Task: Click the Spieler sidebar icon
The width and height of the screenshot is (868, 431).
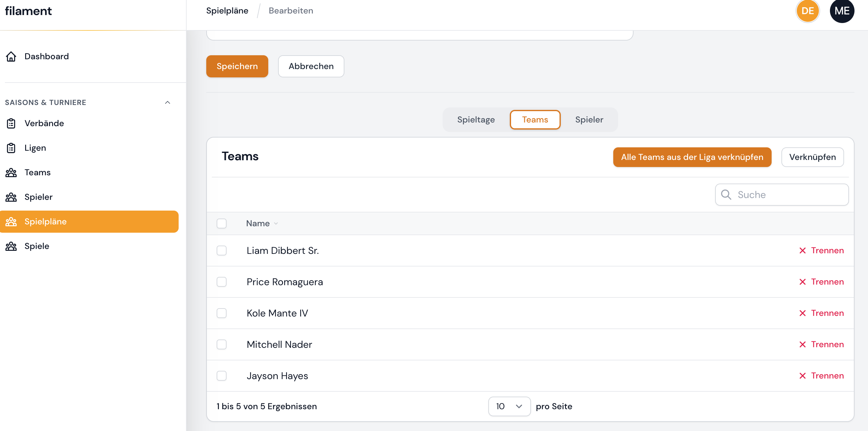Action: click(11, 197)
